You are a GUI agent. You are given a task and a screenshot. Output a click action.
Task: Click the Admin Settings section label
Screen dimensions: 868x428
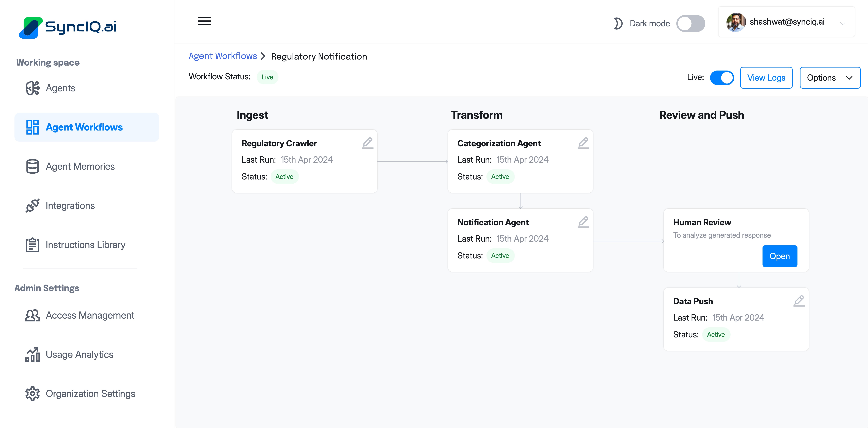click(47, 288)
